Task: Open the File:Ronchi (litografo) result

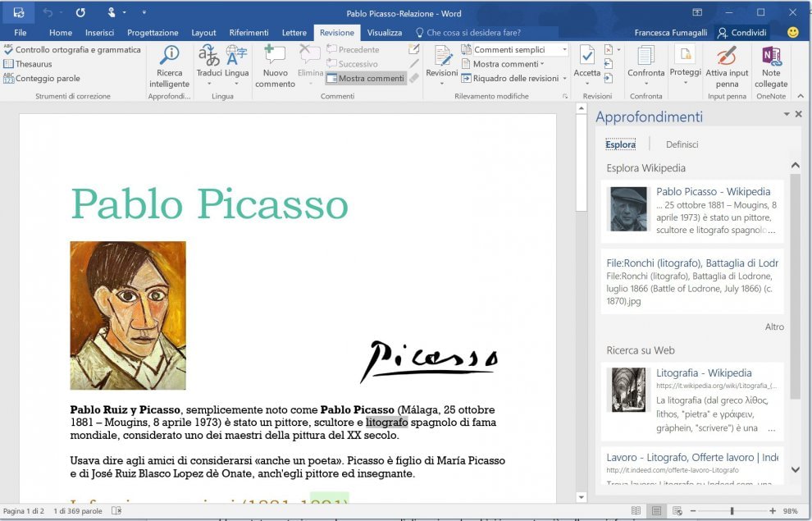Action: pos(692,281)
